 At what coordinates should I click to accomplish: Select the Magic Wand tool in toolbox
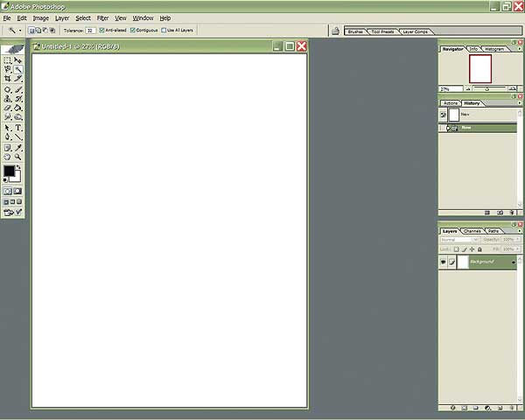[18, 70]
